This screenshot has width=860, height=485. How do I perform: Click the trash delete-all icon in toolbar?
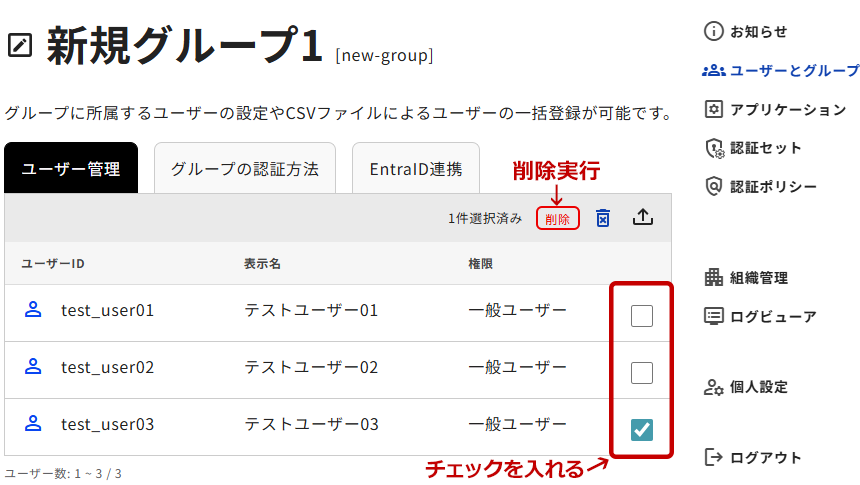point(603,218)
